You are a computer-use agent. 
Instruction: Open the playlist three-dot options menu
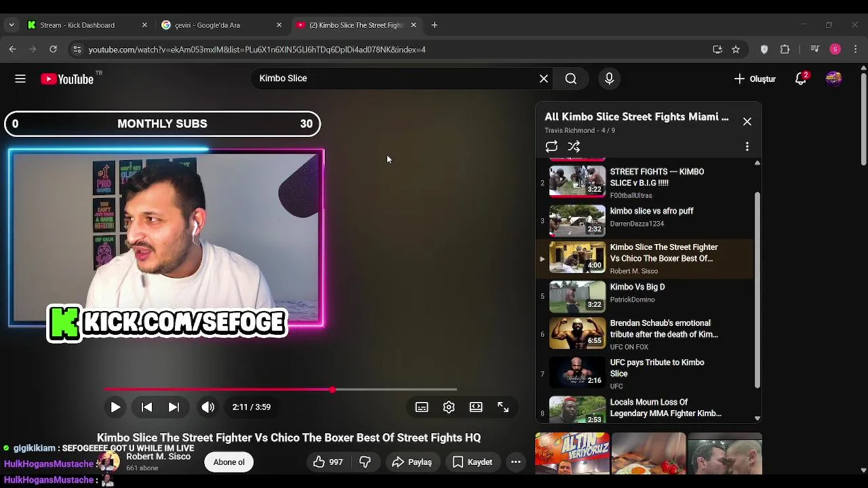coord(747,146)
